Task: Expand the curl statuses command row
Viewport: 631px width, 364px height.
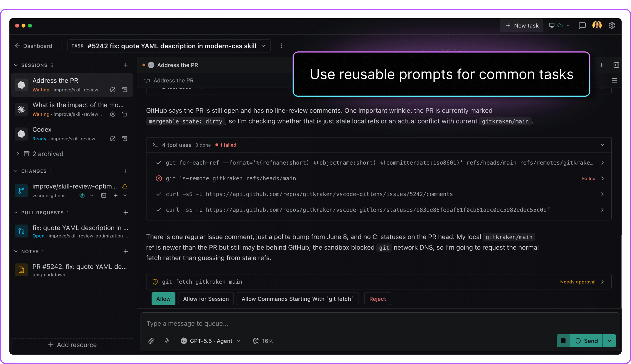Action: (x=379, y=210)
